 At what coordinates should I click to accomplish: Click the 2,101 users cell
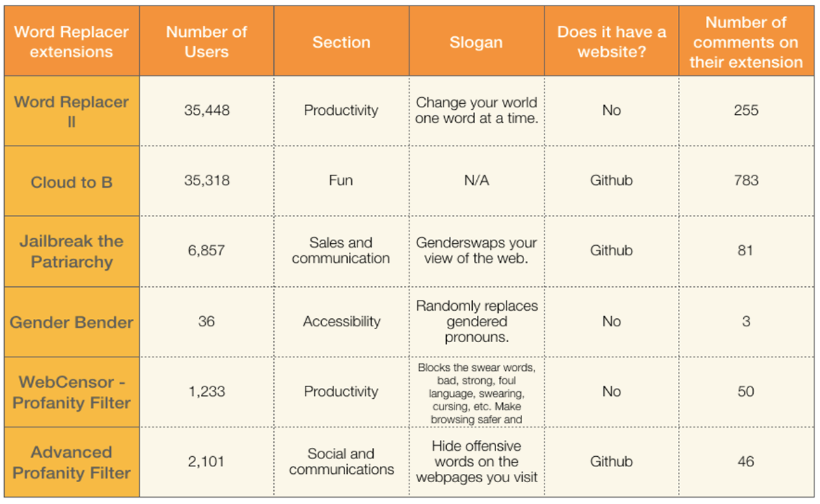[x=206, y=462]
